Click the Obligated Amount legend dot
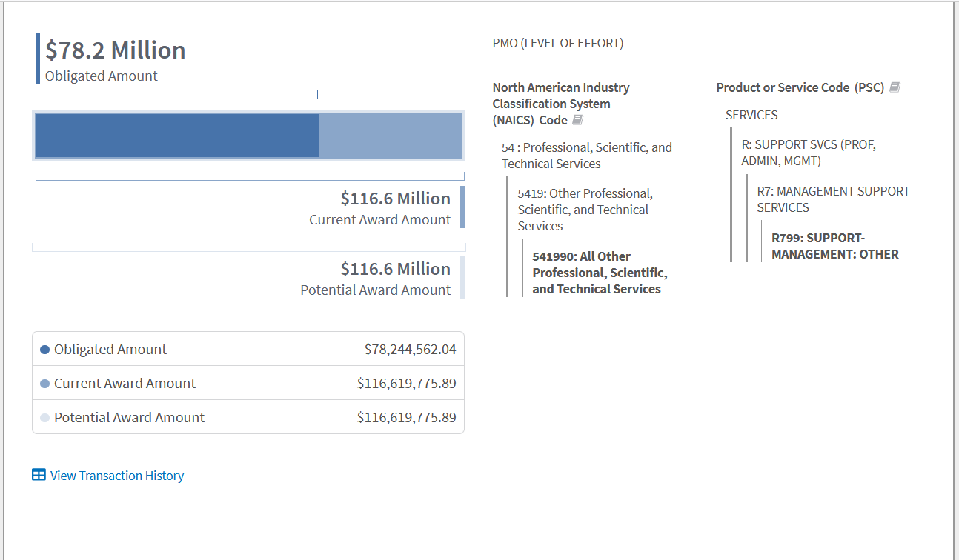 click(x=44, y=350)
